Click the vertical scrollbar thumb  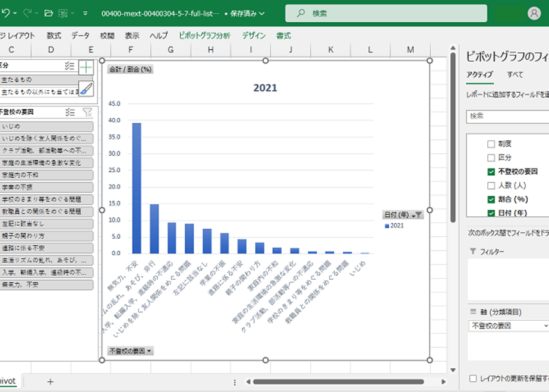453,138
